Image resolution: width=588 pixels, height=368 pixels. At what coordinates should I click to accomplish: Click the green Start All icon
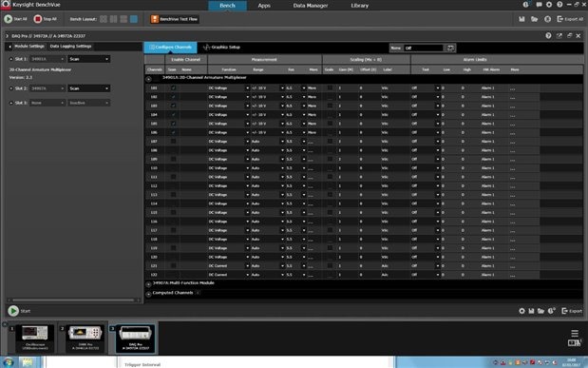[9, 19]
